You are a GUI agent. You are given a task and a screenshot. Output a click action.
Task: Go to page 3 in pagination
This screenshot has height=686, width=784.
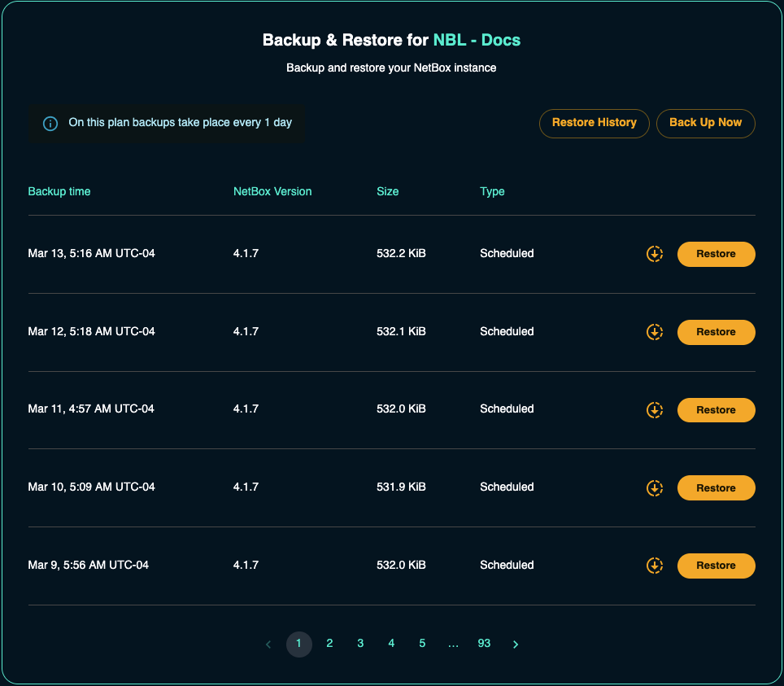tap(360, 644)
